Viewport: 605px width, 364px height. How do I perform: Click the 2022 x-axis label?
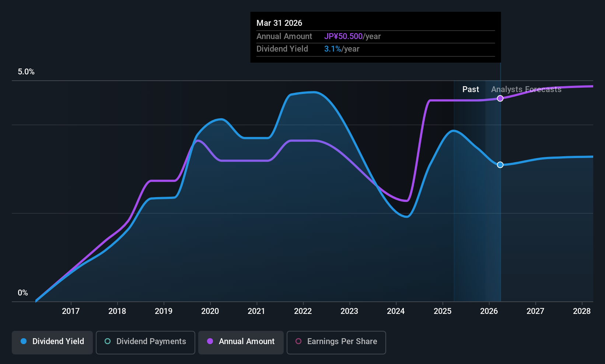click(x=303, y=311)
